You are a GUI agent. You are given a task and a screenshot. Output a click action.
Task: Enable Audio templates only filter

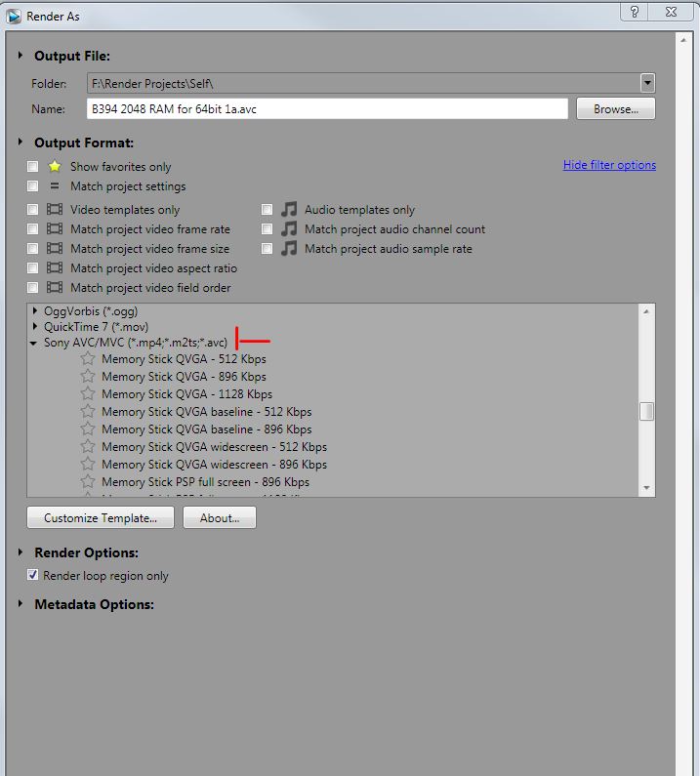(268, 210)
